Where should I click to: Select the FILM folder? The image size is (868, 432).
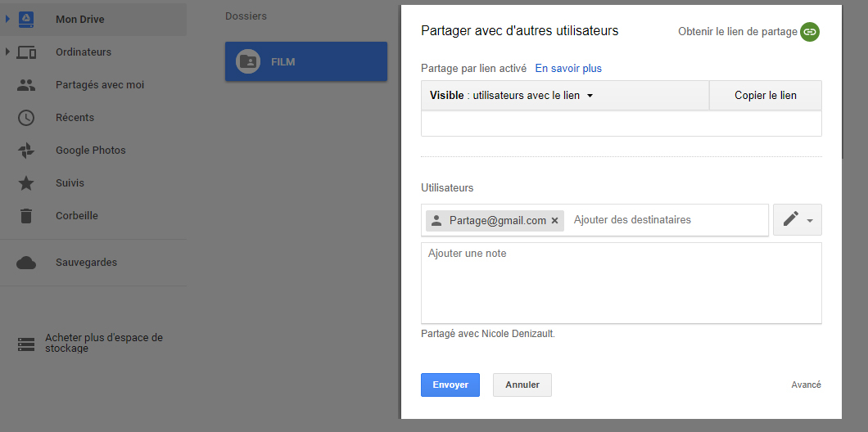(x=305, y=62)
